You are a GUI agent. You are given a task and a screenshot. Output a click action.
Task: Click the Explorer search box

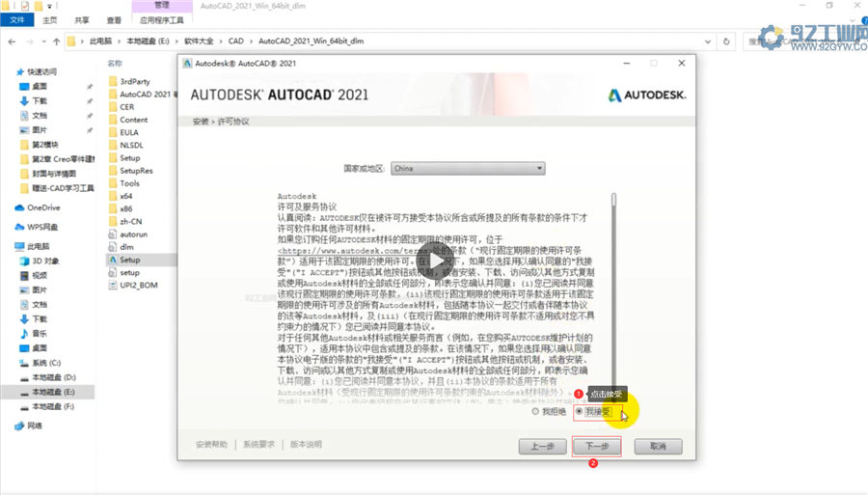(805, 41)
